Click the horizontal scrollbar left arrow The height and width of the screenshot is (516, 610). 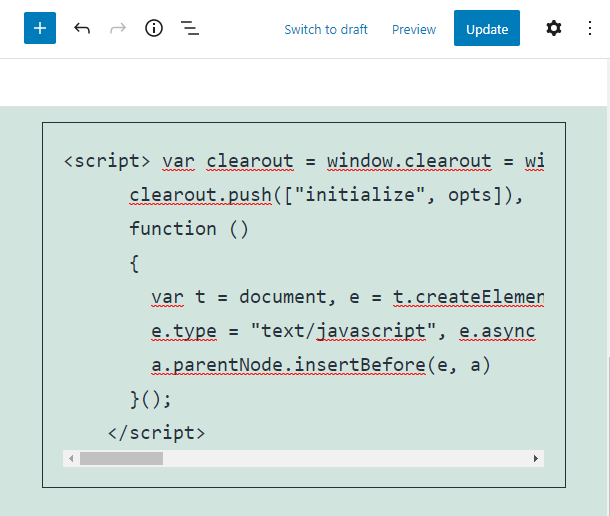[71, 458]
